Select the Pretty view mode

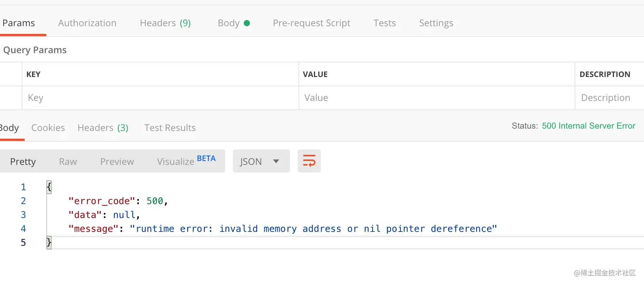[x=23, y=161]
